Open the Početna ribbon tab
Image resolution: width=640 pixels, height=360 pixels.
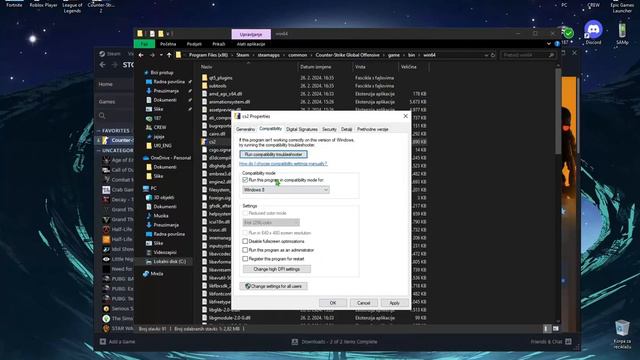[x=168, y=44]
